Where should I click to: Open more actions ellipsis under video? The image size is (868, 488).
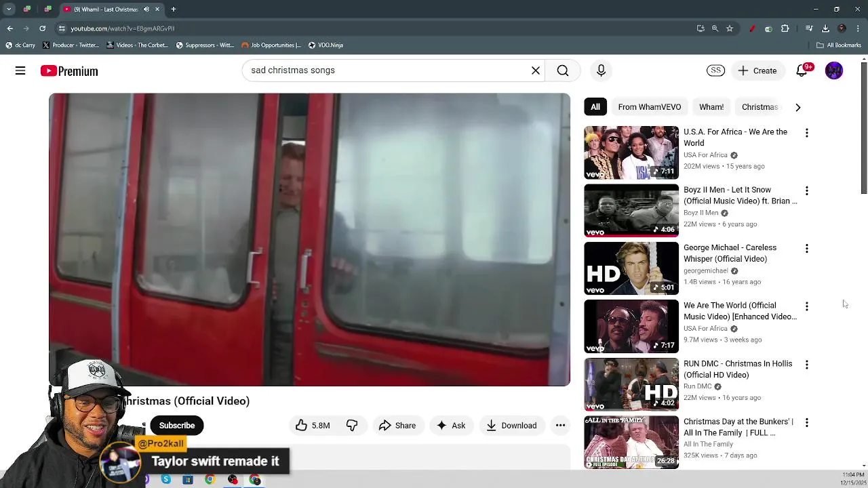click(560, 426)
